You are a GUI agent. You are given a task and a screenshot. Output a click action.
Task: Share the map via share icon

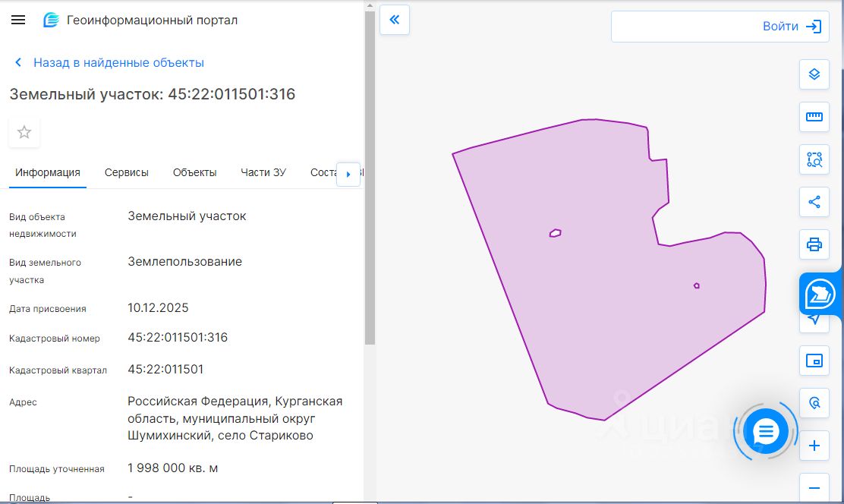click(x=814, y=202)
